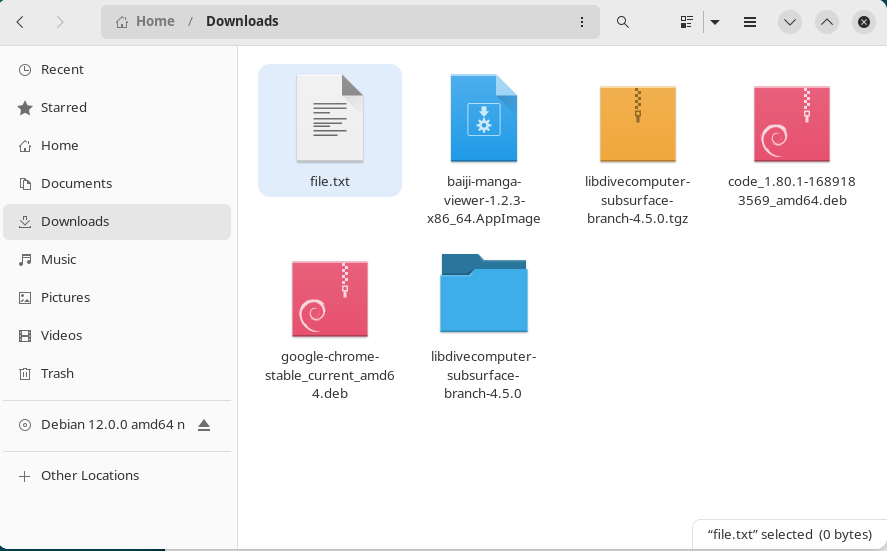Select the libdivecomputer tgz archive icon
This screenshot has height=551, width=887.
[638, 124]
